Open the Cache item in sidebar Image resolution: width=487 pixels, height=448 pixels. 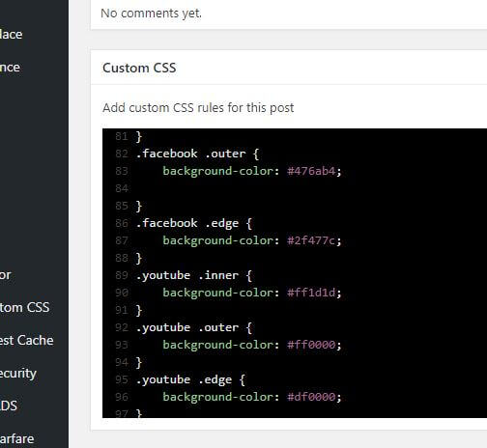[26, 340]
